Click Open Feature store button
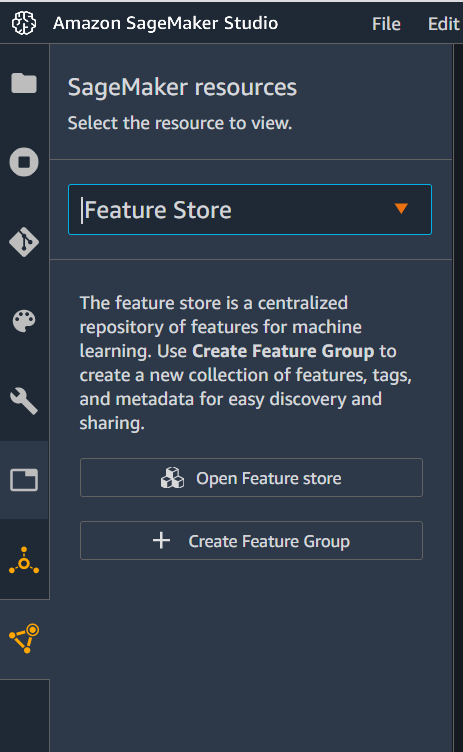The width and height of the screenshot is (463, 752). point(251,478)
